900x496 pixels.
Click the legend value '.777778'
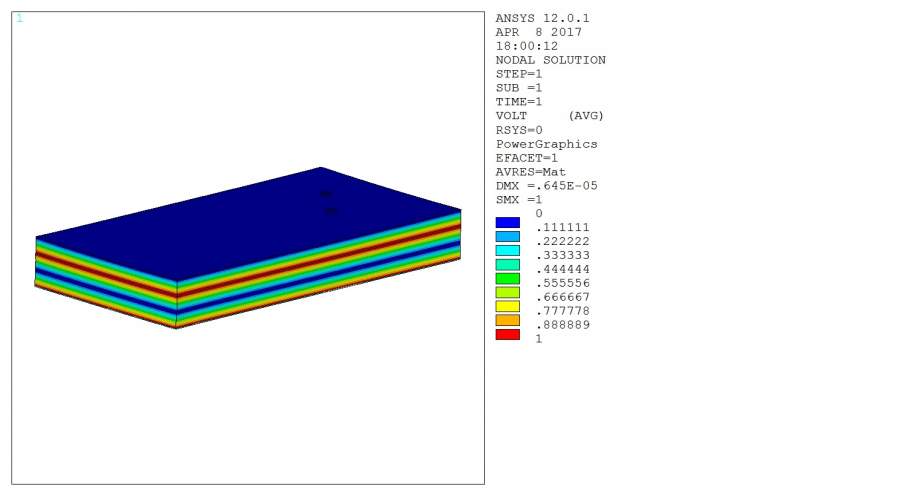(562, 311)
